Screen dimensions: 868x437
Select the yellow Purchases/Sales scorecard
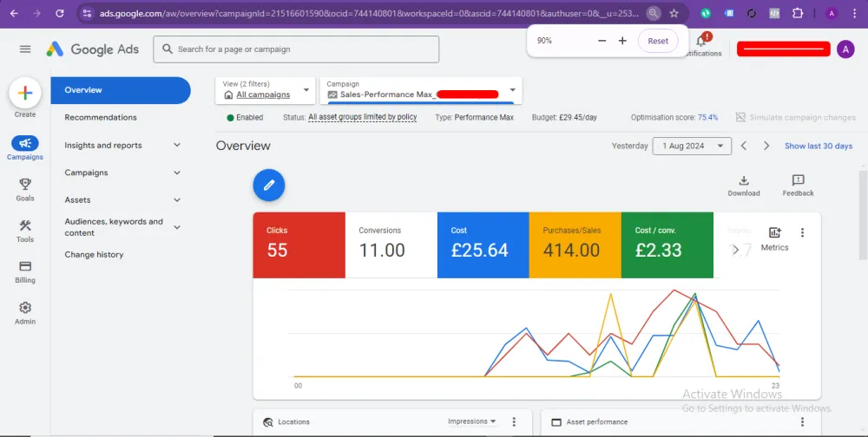[x=575, y=245]
